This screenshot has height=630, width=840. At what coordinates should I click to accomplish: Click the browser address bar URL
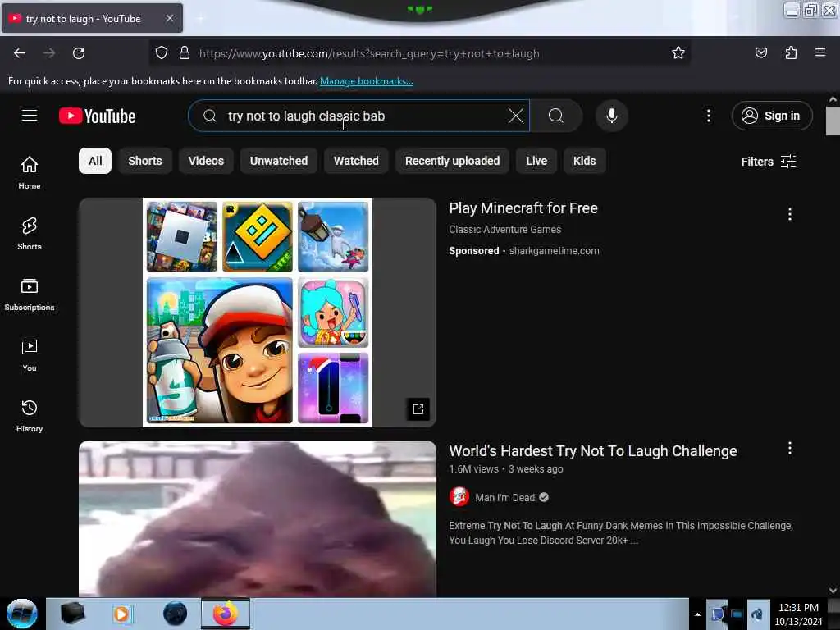tap(369, 53)
